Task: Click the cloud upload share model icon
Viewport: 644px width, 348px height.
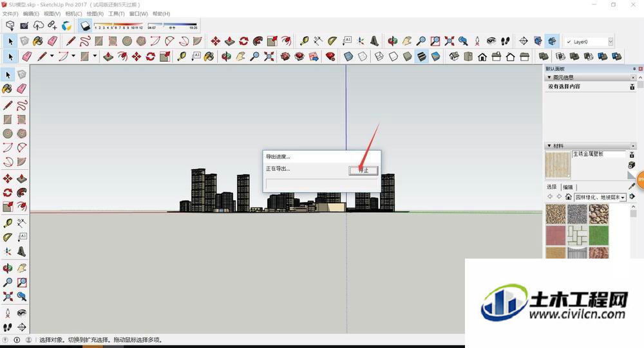Action: point(38,26)
